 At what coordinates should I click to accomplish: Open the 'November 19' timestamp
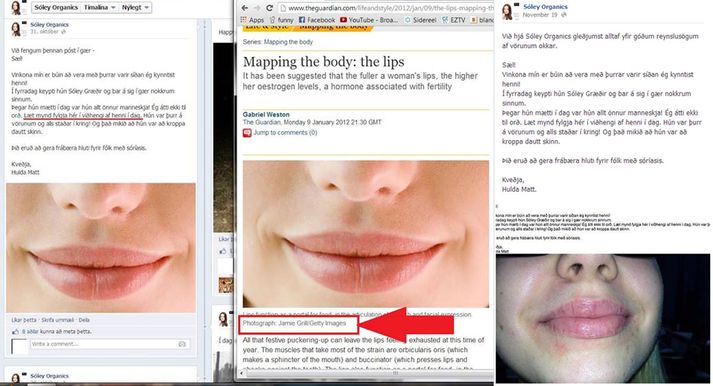tap(540, 15)
